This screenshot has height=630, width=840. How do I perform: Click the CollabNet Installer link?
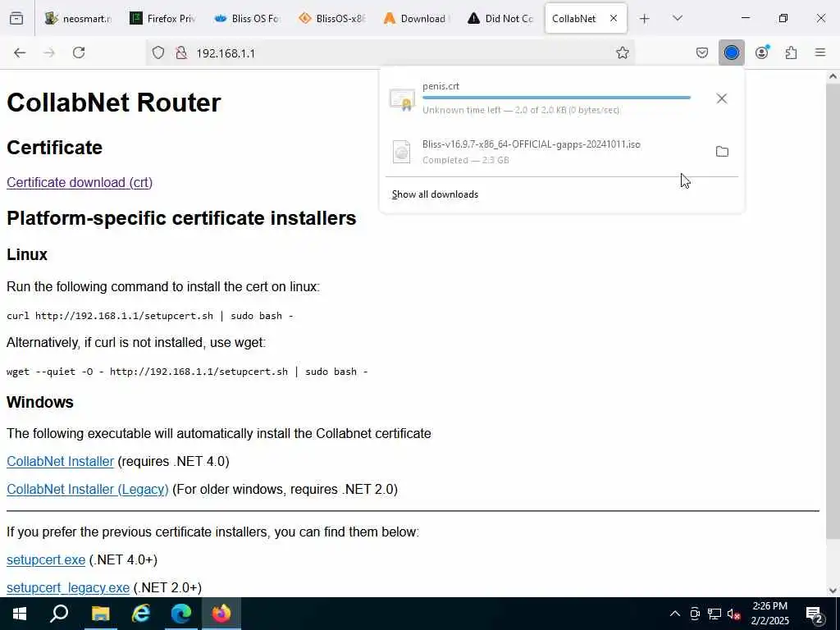click(x=60, y=461)
